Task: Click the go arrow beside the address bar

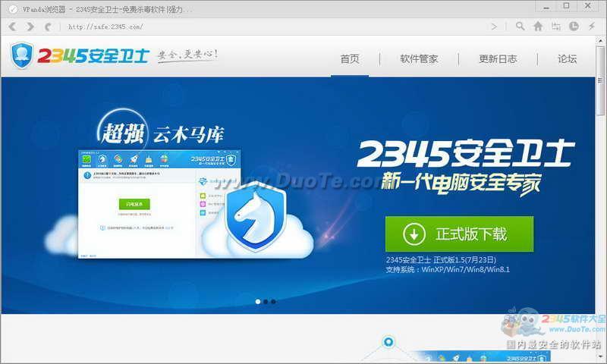Action: pyautogui.click(x=494, y=27)
